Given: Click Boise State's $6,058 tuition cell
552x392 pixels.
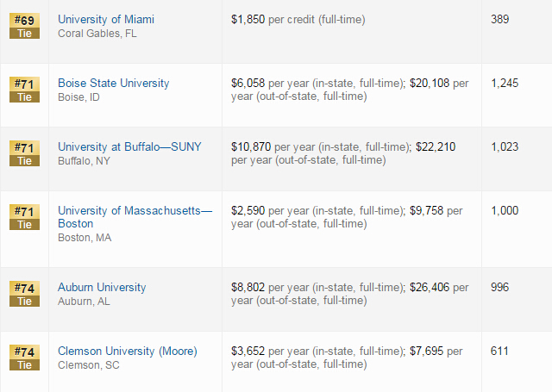Looking at the screenshot, I should pos(349,90).
